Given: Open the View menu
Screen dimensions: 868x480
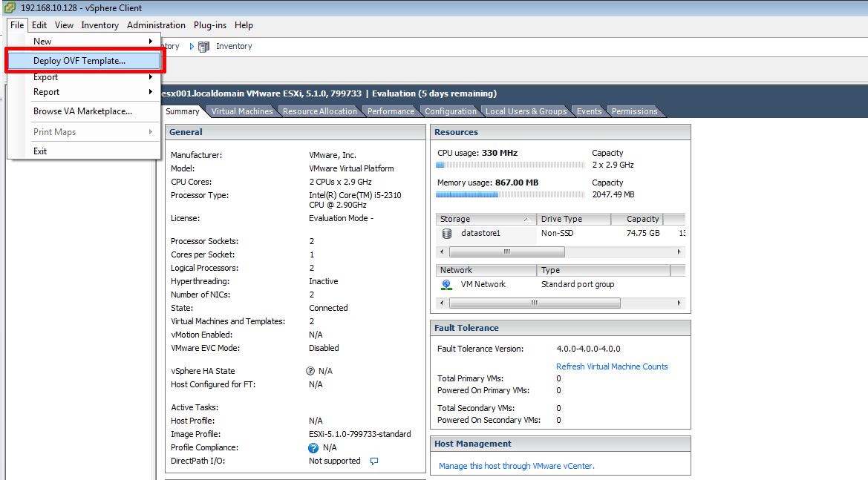Looking at the screenshot, I should [x=64, y=25].
